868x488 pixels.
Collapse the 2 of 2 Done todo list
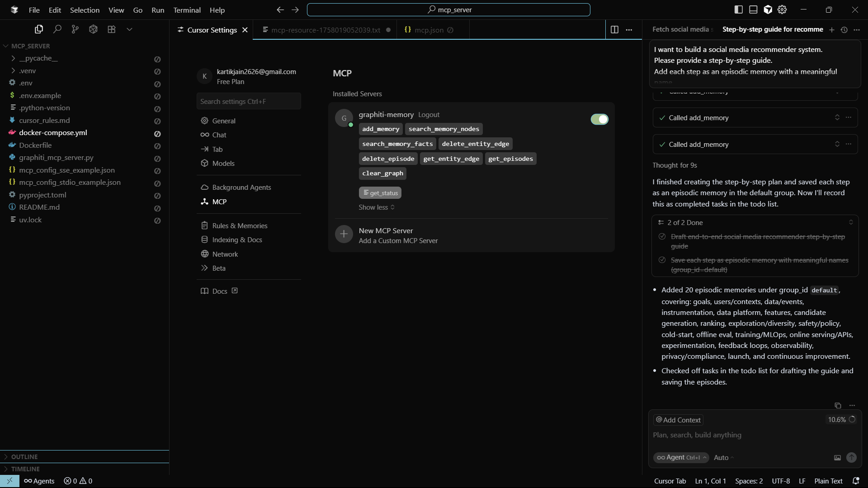pos(850,223)
